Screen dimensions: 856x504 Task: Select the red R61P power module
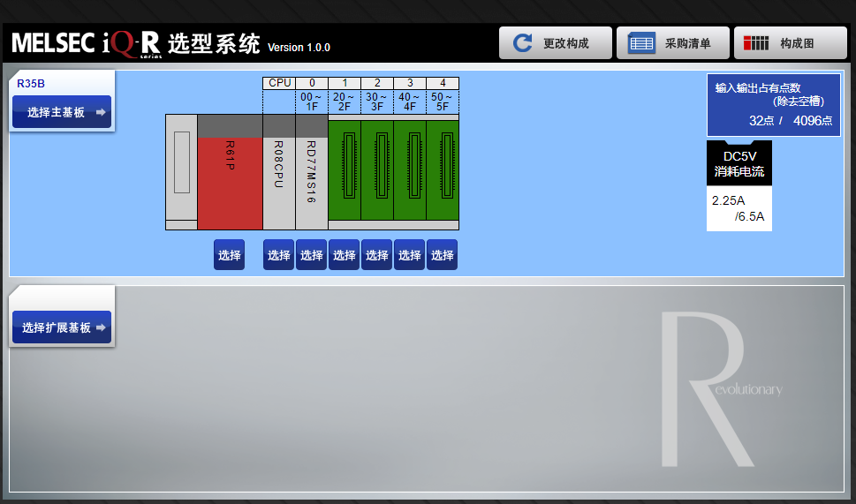click(x=230, y=178)
